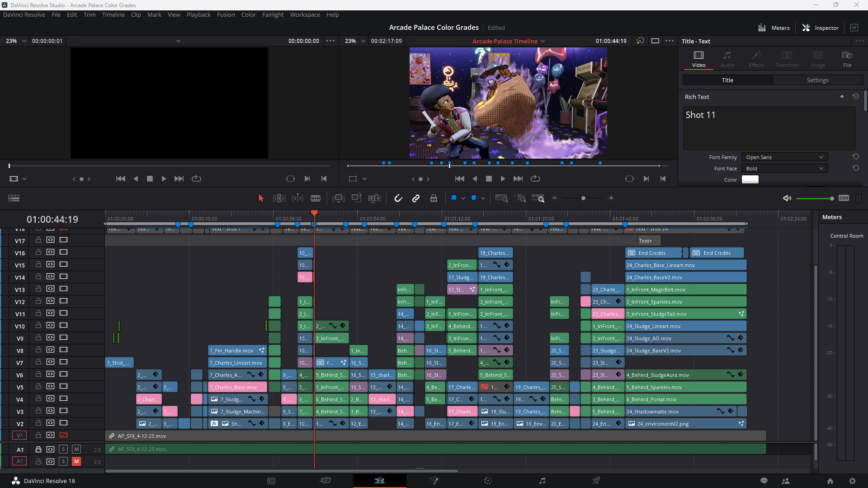Toggle Loop in the timeline viewer
This screenshot has height=488, width=868.
tap(535, 179)
